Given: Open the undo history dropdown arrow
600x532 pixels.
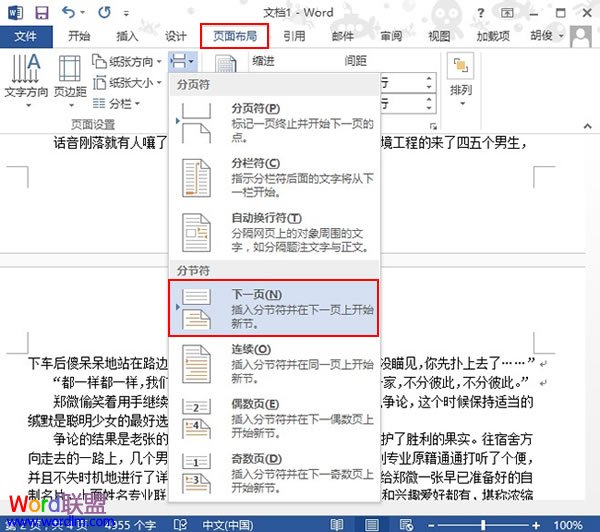Looking at the screenshot, I should click(x=83, y=13).
